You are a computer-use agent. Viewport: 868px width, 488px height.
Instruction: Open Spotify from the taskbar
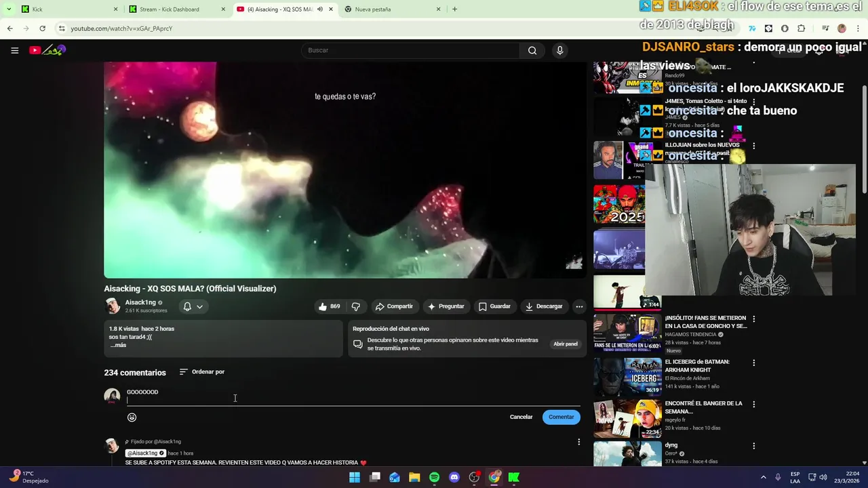434,477
